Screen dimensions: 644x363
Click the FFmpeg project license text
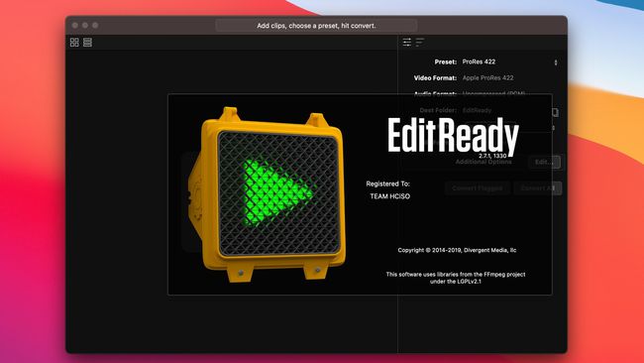point(456,278)
